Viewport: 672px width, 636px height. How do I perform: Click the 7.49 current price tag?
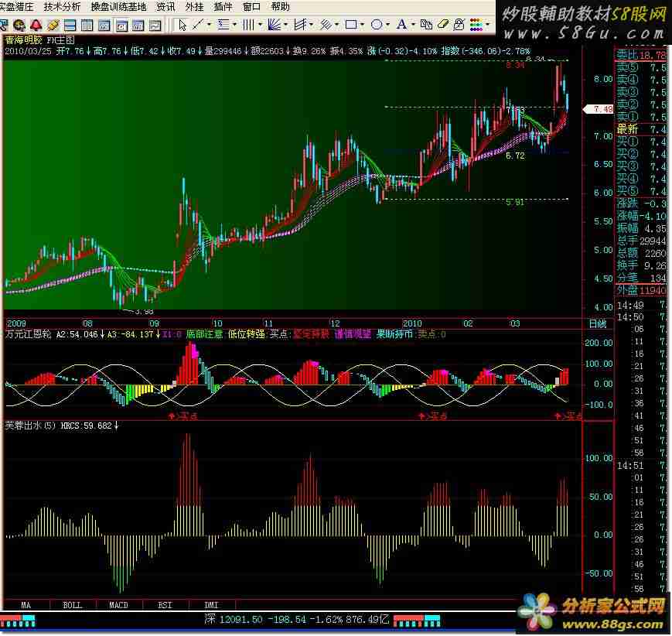coord(599,109)
